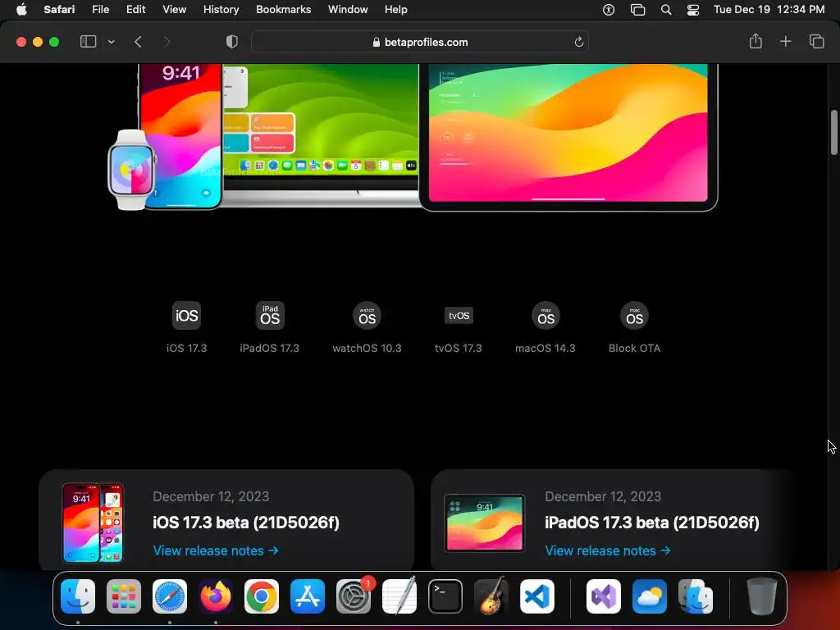Click the hero image of Apple devices
840x630 pixels.
click(x=413, y=137)
